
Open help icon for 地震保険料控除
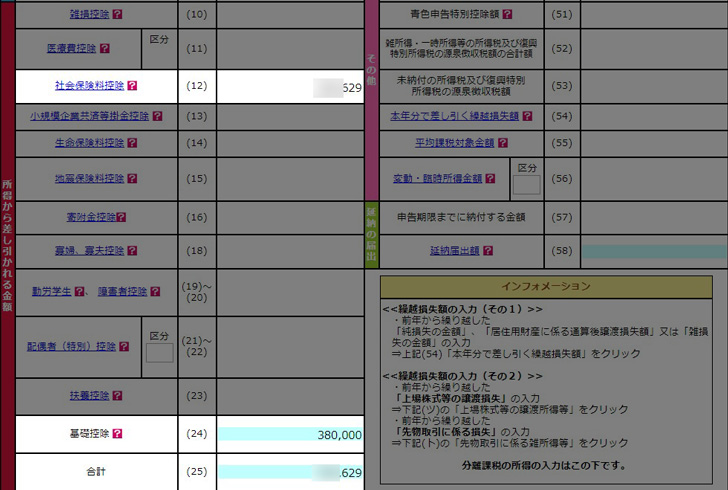[x=131, y=179]
